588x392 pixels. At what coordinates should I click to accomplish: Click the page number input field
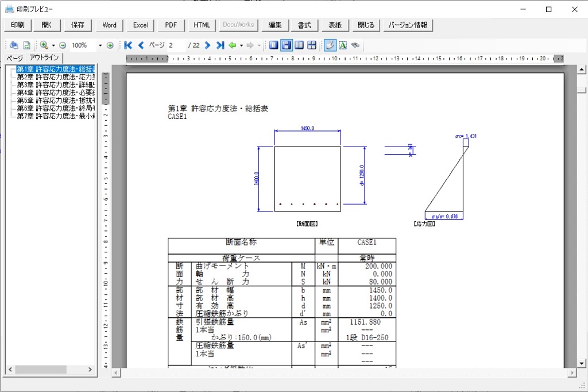click(x=176, y=45)
